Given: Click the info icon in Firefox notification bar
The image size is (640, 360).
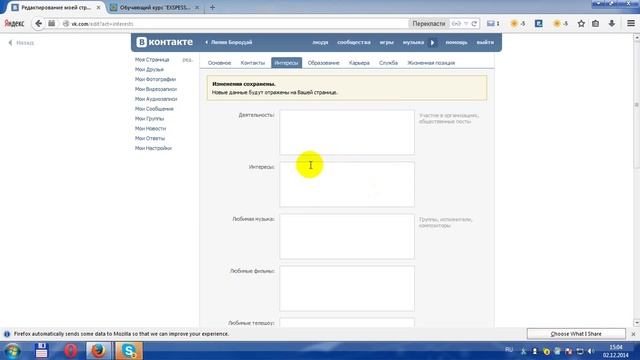Looking at the screenshot, I should (x=7, y=334).
